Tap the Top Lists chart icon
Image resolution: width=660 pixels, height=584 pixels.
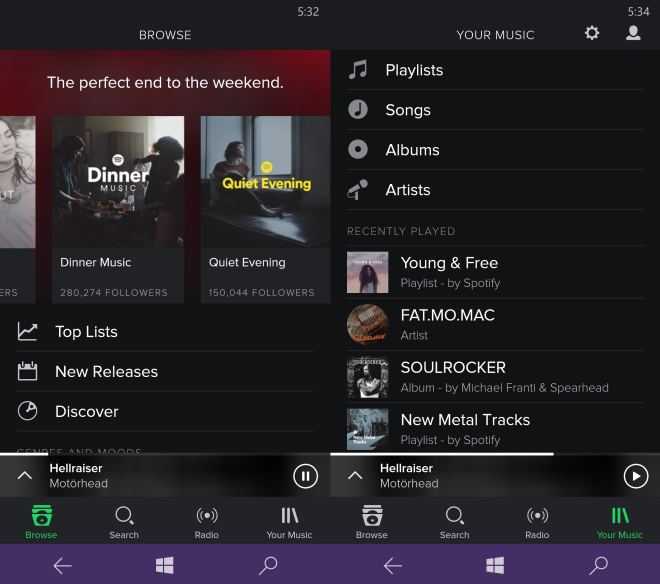[27, 332]
